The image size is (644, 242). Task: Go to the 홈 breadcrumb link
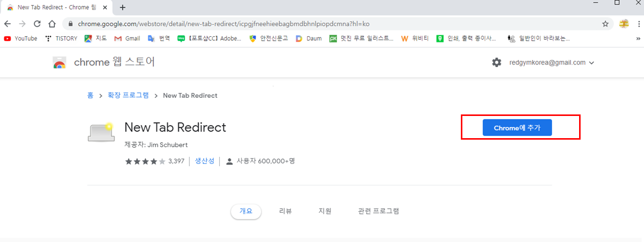pyautogui.click(x=90, y=95)
